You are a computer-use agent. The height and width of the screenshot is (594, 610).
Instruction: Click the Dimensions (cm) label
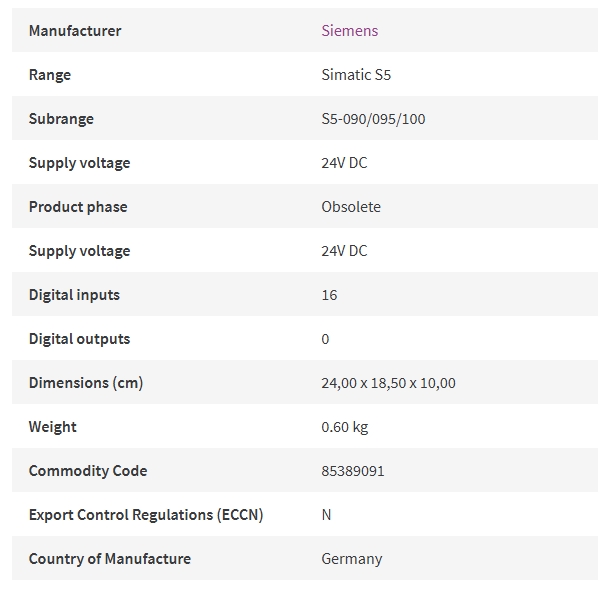point(86,383)
